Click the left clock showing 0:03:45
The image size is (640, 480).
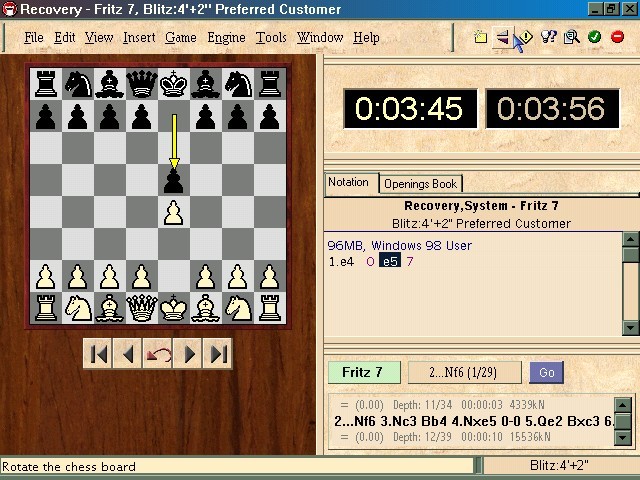tap(410, 109)
